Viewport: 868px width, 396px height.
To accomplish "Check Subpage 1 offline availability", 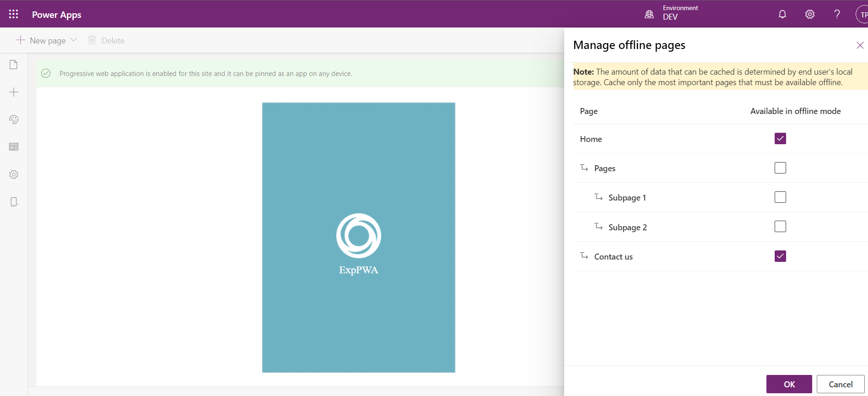I will (x=780, y=197).
